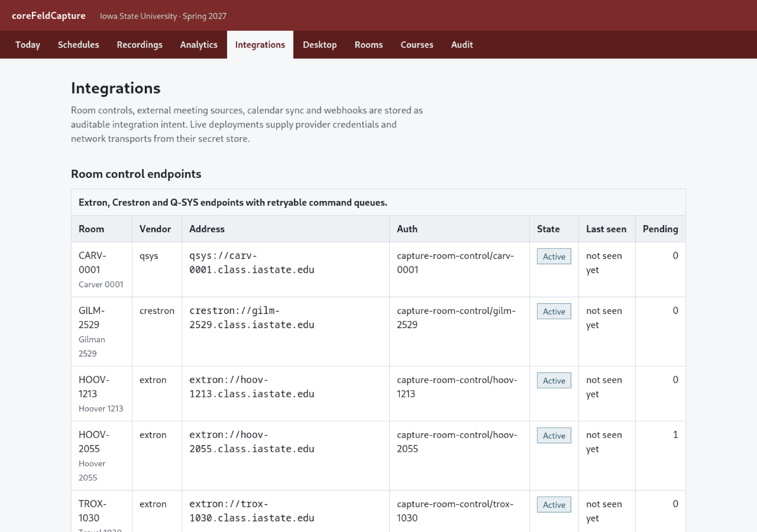
Task: Open the Today tab
Action: coord(27,44)
